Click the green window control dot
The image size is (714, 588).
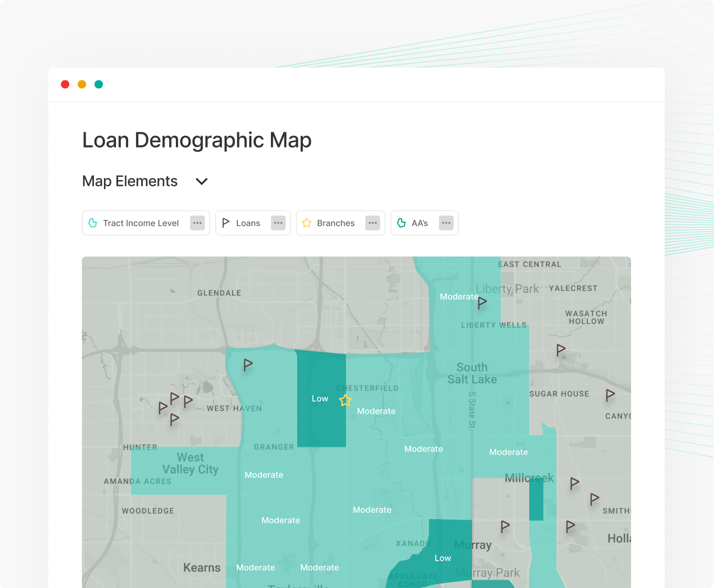[99, 85]
